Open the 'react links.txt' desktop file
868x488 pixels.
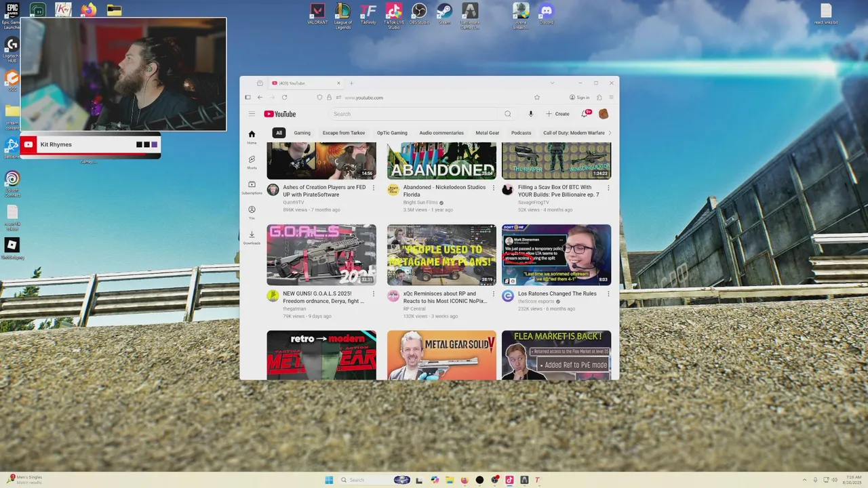(x=826, y=14)
